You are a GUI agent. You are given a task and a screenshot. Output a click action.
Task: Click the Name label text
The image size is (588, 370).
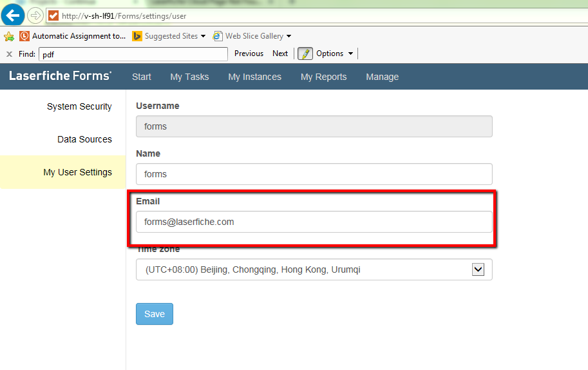(x=148, y=153)
